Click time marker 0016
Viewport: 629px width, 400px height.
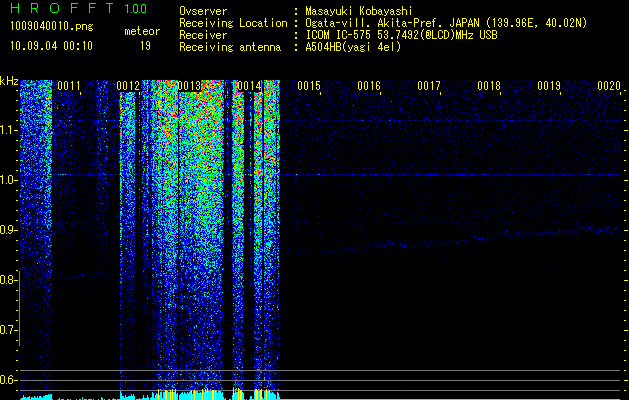pos(369,86)
